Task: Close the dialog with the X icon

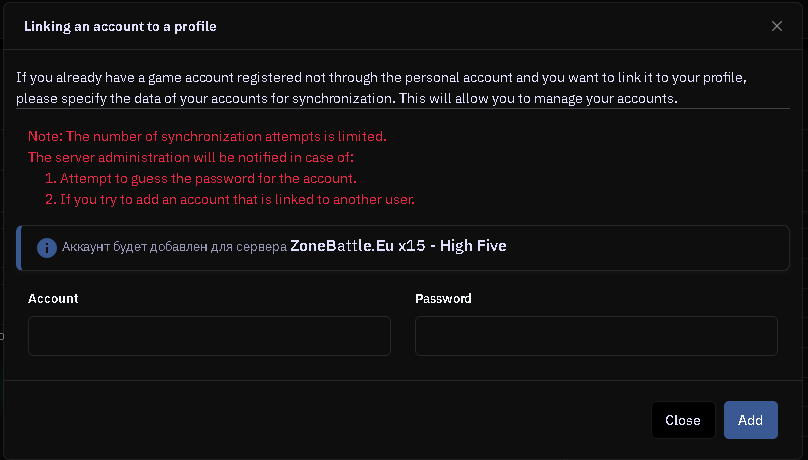Action: [777, 26]
